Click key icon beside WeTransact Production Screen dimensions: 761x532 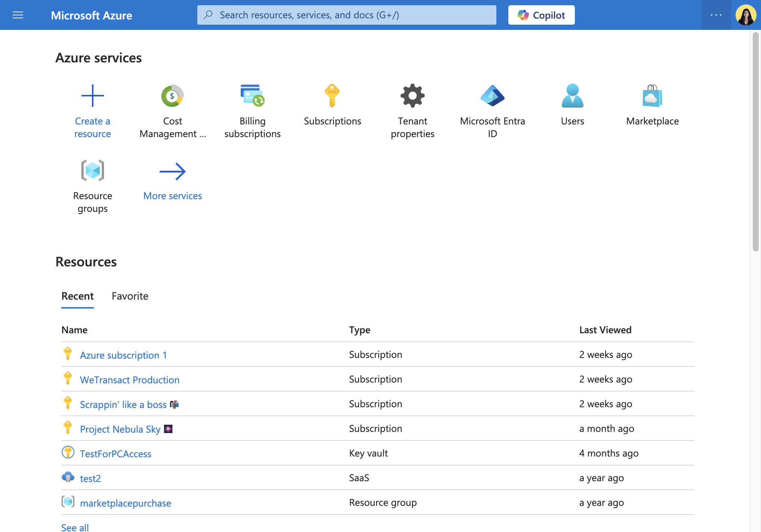[68, 378]
